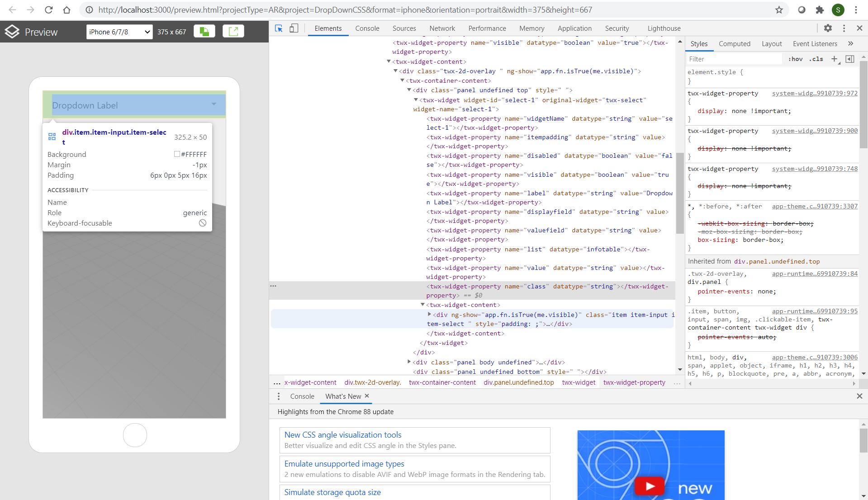Toggle the .cls element classes panel
Image resolution: width=868 pixels, height=500 pixels.
click(816, 59)
